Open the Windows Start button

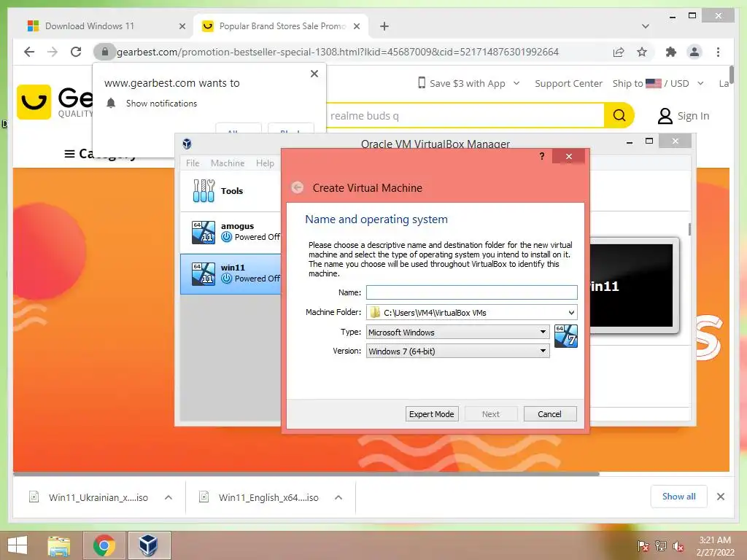click(x=18, y=545)
